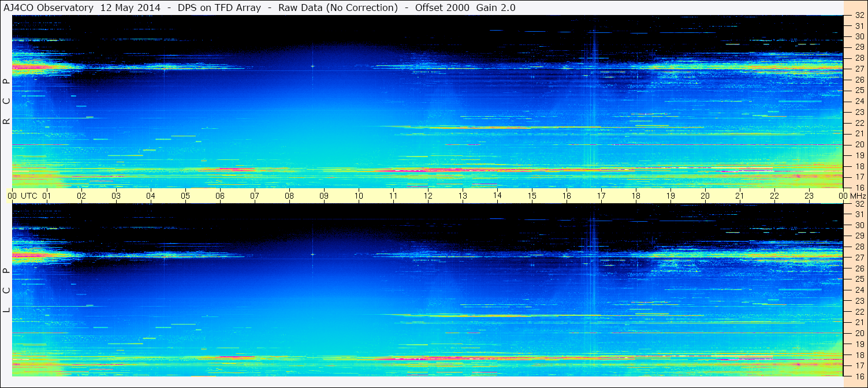Click the "00 UTC" start label on the time axis

click(23, 196)
